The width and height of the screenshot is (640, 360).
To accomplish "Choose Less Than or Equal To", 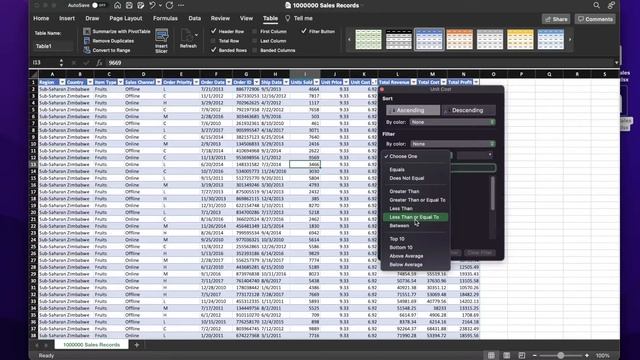I will [415, 217].
